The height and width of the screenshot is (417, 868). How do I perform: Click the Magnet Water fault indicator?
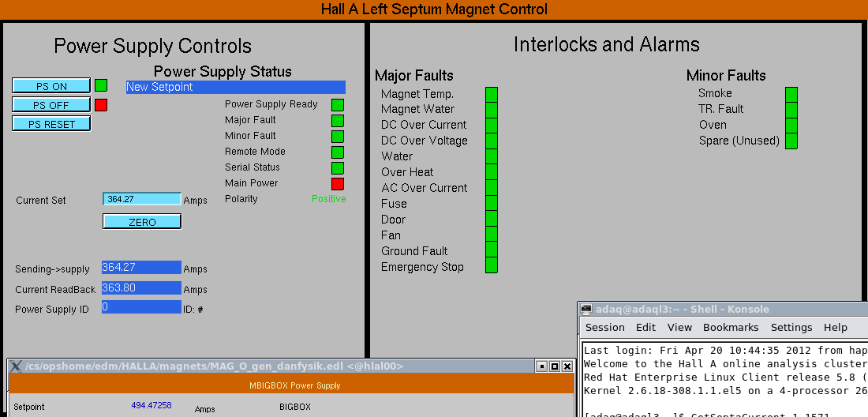(x=492, y=110)
